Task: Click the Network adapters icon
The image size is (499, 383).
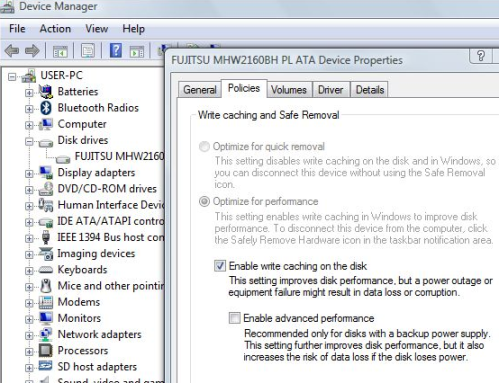Action: tap(46, 334)
